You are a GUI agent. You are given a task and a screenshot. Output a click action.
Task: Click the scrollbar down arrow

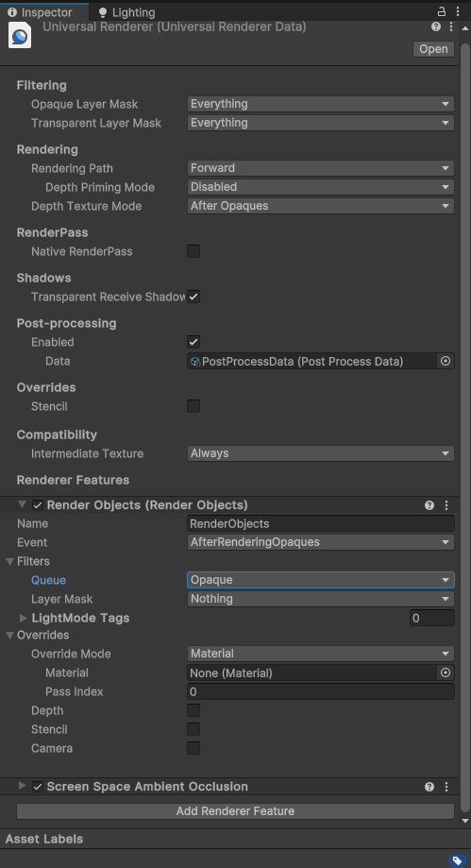(465, 821)
